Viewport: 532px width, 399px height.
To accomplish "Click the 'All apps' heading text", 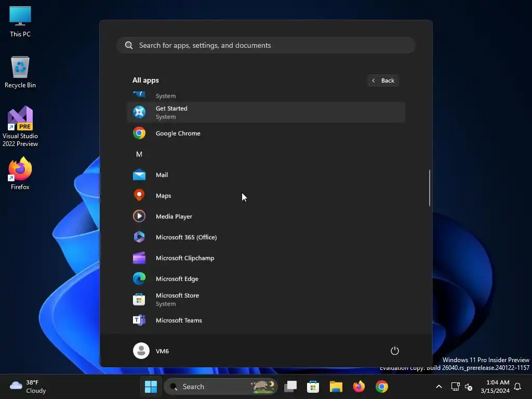I will pos(145,81).
